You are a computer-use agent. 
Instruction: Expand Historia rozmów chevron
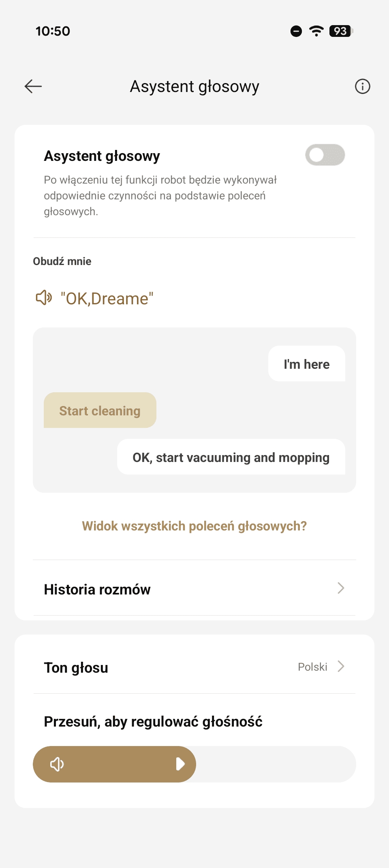tap(341, 588)
